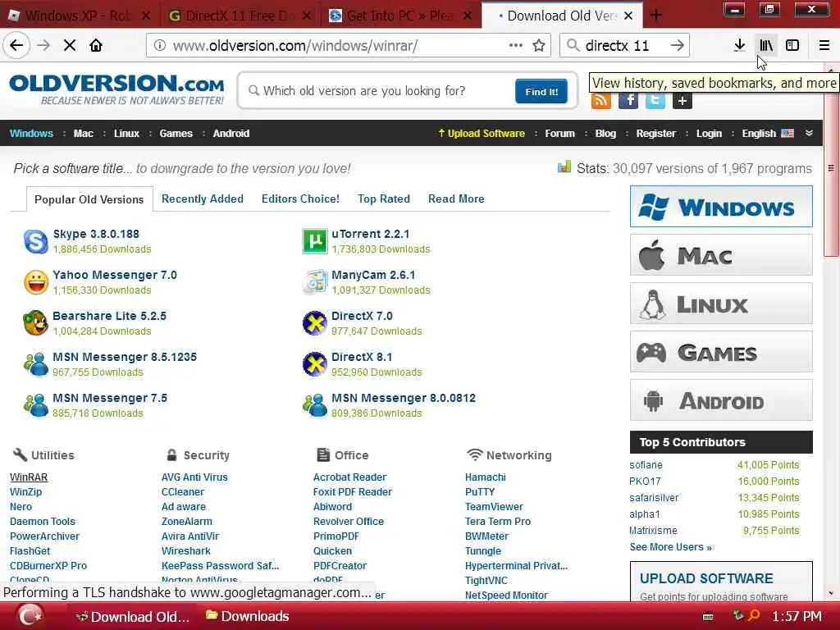Bookmark this page with the star icon
The image size is (840, 630).
coord(539,46)
